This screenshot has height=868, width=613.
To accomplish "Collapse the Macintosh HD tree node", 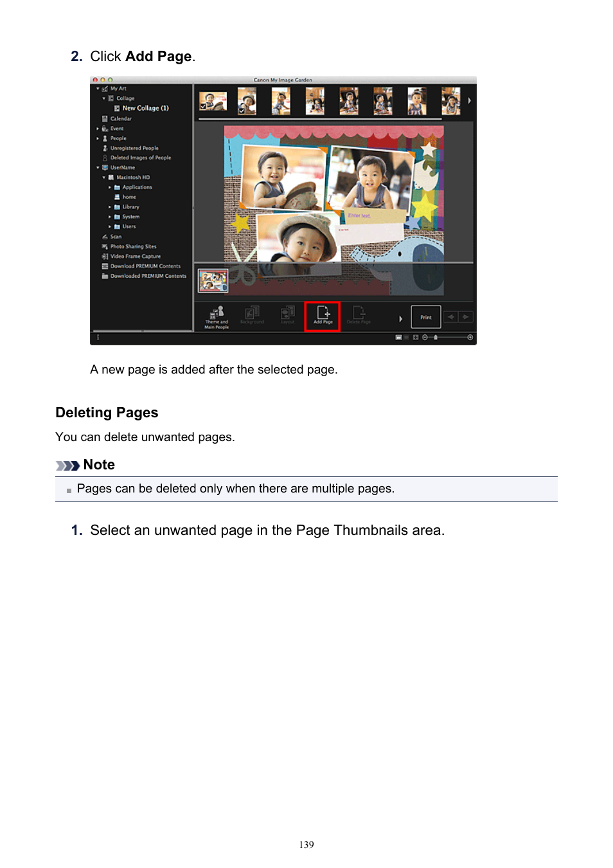I will (x=103, y=177).
